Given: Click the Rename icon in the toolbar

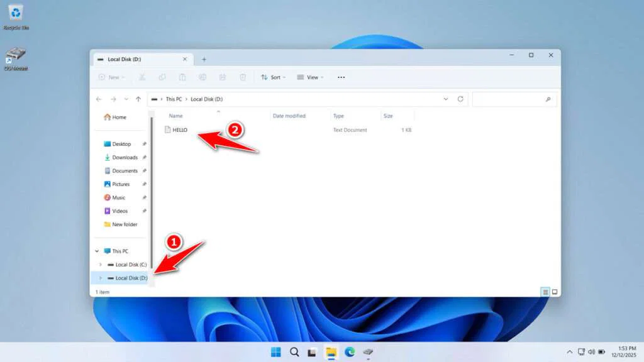Looking at the screenshot, I should [x=203, y=77].
